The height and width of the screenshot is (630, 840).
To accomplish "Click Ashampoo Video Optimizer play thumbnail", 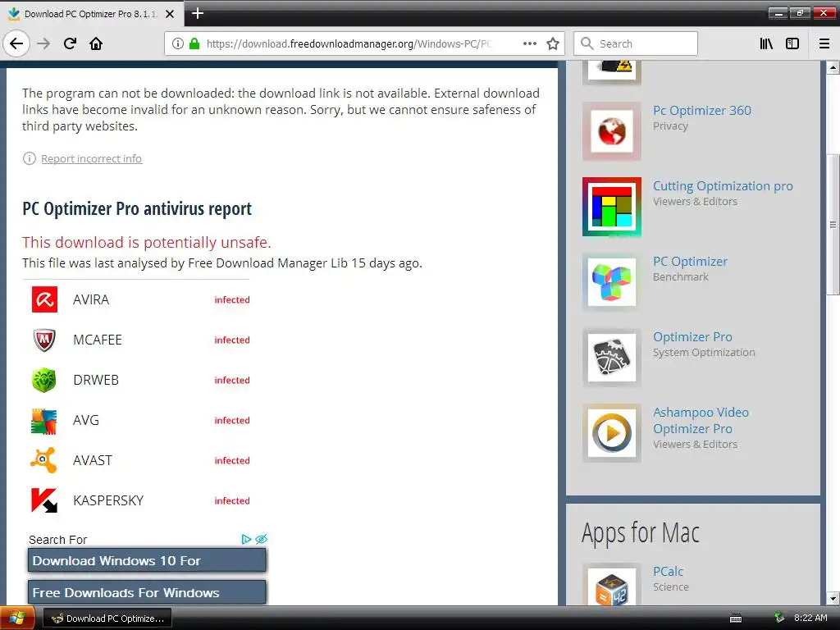I will [612, 433].
